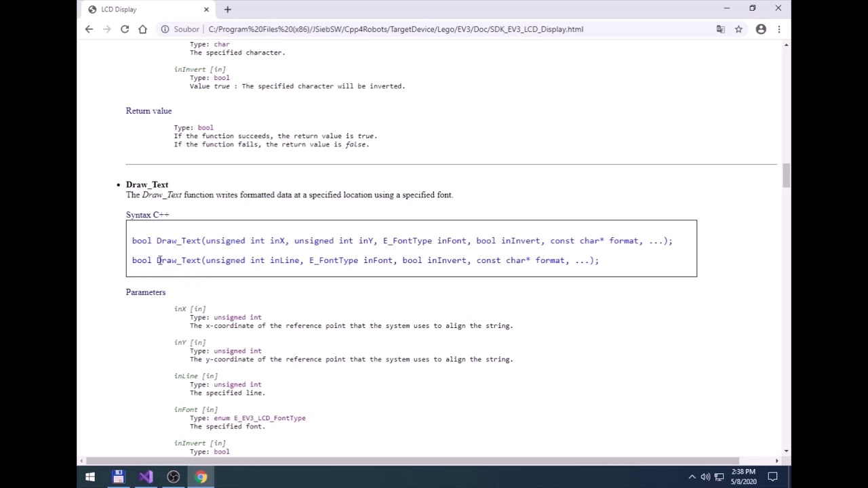Open the floppy-disk app in taskbar

click(118, 477)
